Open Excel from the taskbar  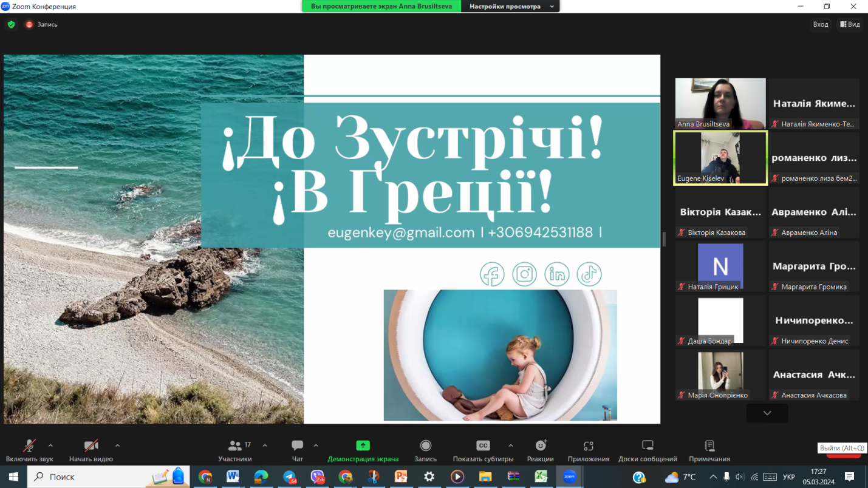coord(541,477)
